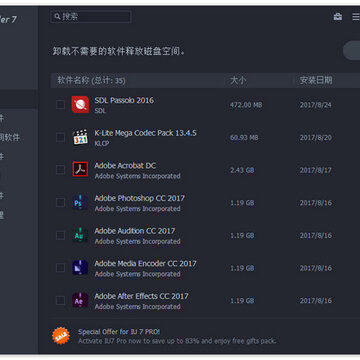Click the 2017/8/17 install date

316,170
